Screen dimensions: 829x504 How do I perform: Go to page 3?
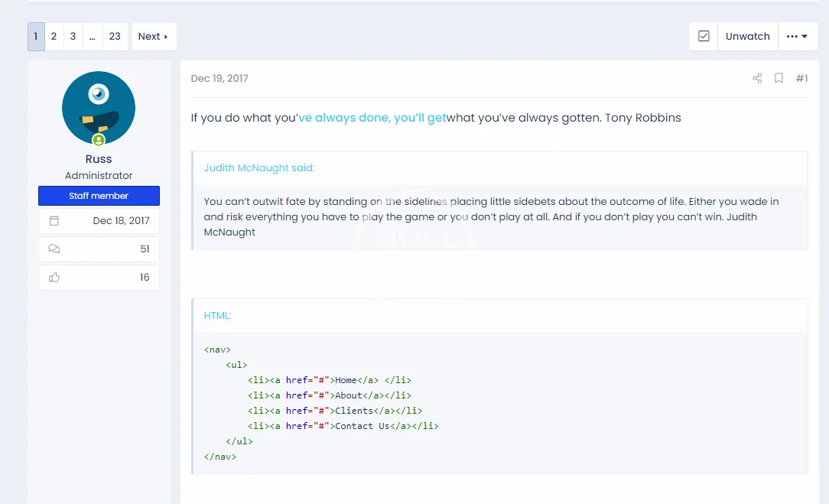[x=73, y=37]
